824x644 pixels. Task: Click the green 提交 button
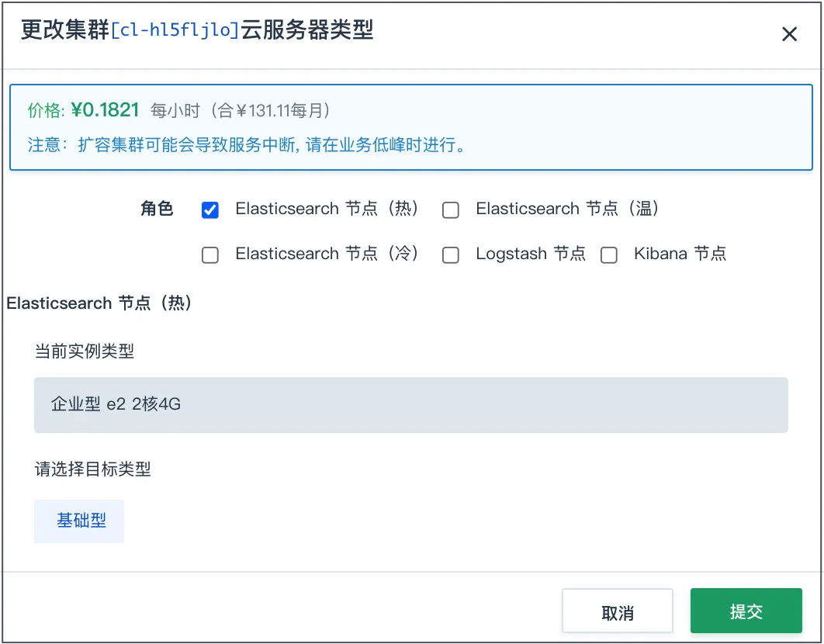coord(746,611)
